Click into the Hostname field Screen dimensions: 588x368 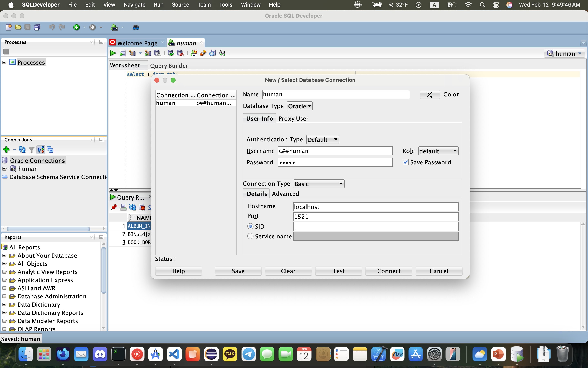click(376, 207)
